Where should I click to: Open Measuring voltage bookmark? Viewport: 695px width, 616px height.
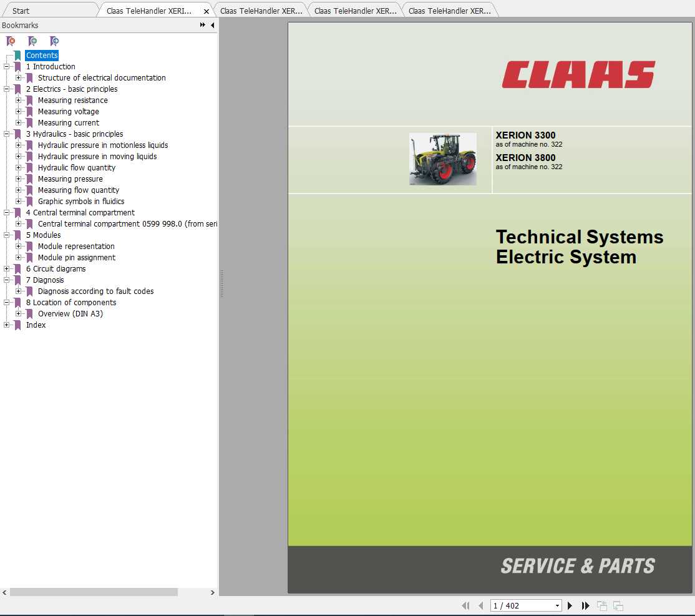[68, 111]
